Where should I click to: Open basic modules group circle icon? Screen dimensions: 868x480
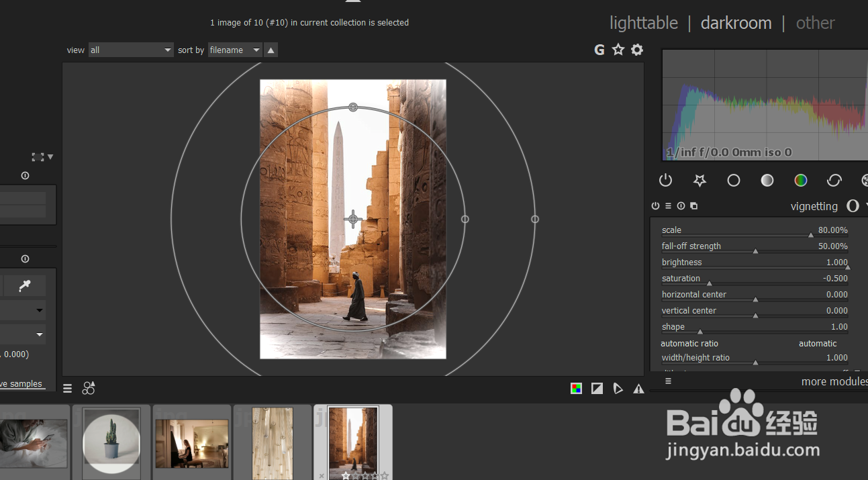tap(734, 180)
